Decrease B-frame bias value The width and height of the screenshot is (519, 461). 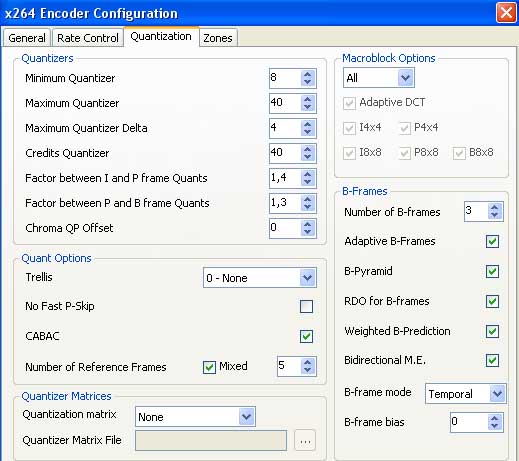tap(495, 426)
